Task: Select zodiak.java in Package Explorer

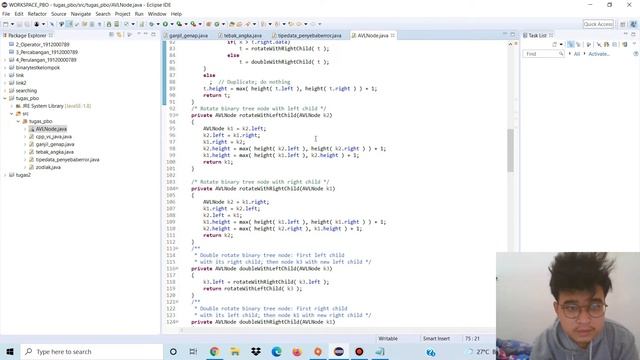Action: [x=48, y=167]
